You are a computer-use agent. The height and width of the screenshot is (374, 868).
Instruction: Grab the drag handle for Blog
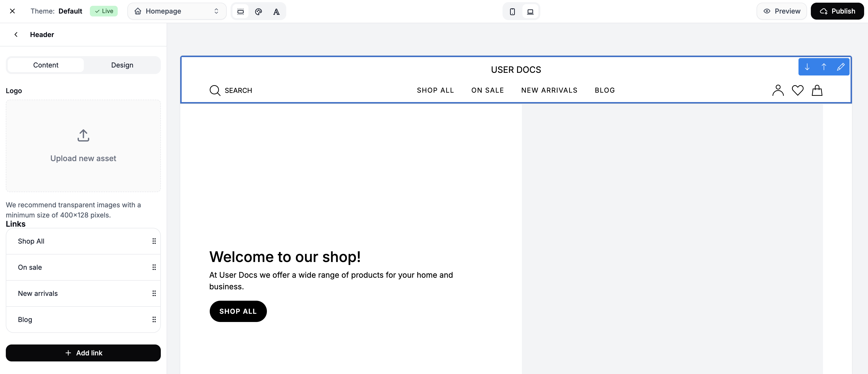(x=154, y=320)
